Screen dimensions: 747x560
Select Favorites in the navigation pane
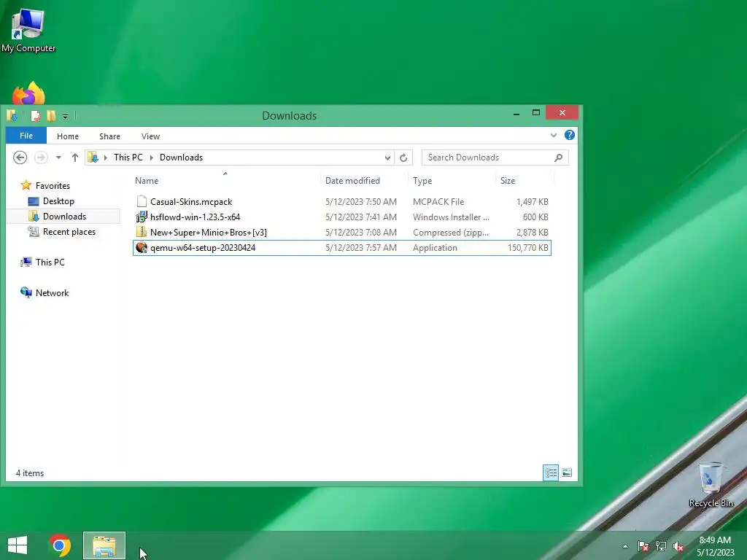click(x=53, y=186)
